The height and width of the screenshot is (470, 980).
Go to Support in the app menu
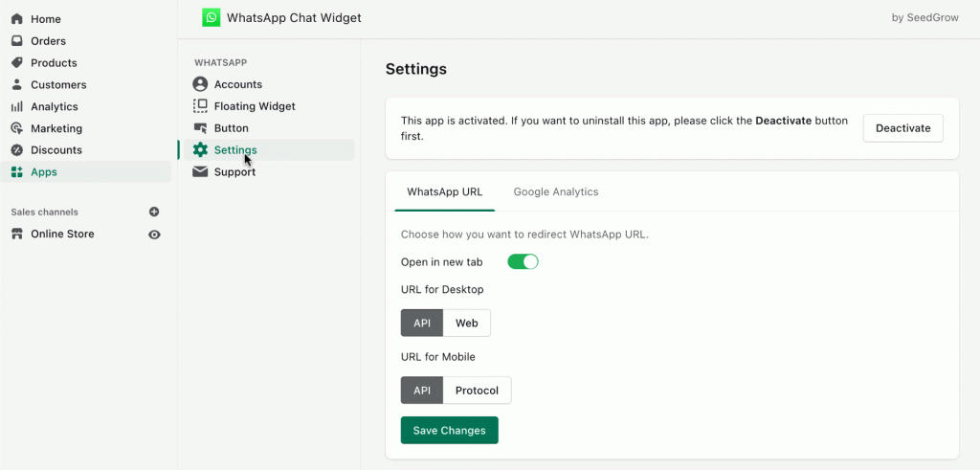[234, 172]
